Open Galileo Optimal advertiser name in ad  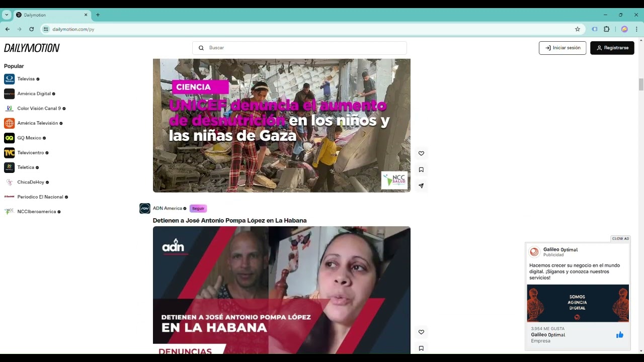(x=560, y=249)
